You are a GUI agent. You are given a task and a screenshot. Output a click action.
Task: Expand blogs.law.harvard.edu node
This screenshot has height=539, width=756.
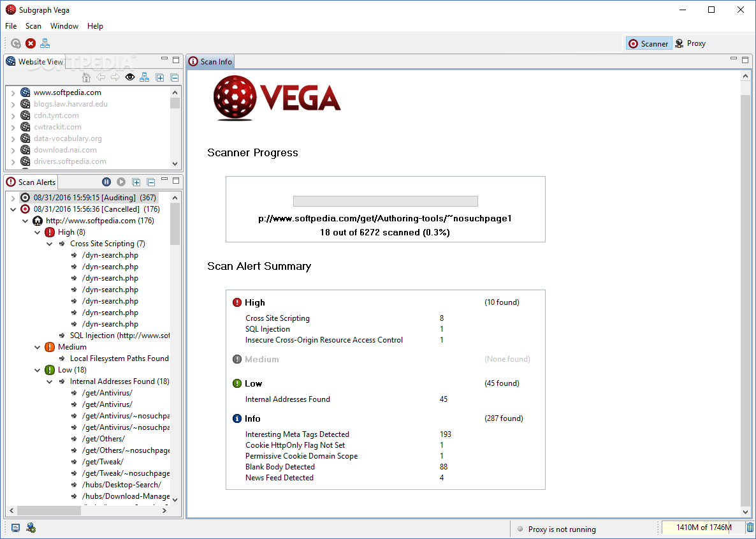tap(13, 104)
